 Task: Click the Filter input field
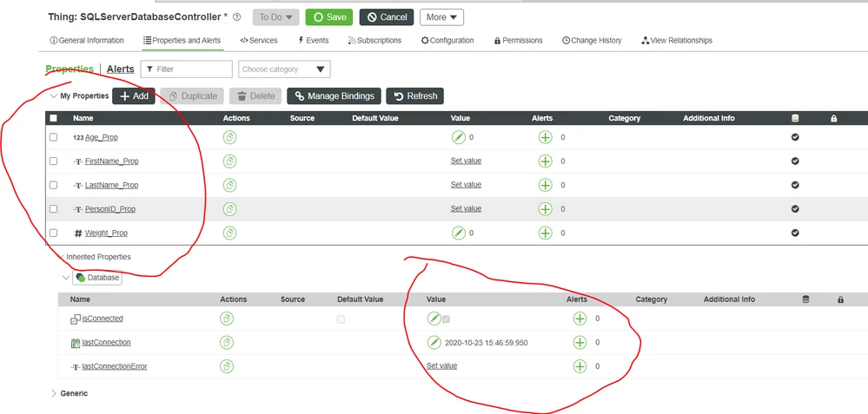coord(187,69)
